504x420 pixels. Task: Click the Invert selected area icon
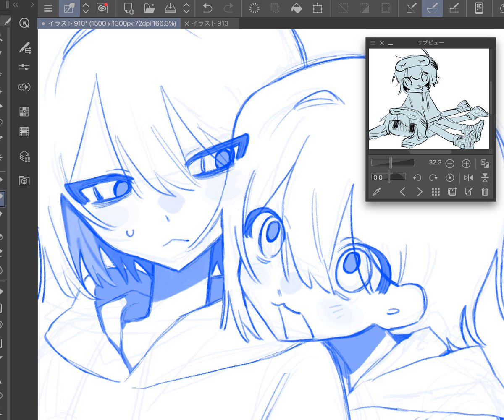(364, 8)
